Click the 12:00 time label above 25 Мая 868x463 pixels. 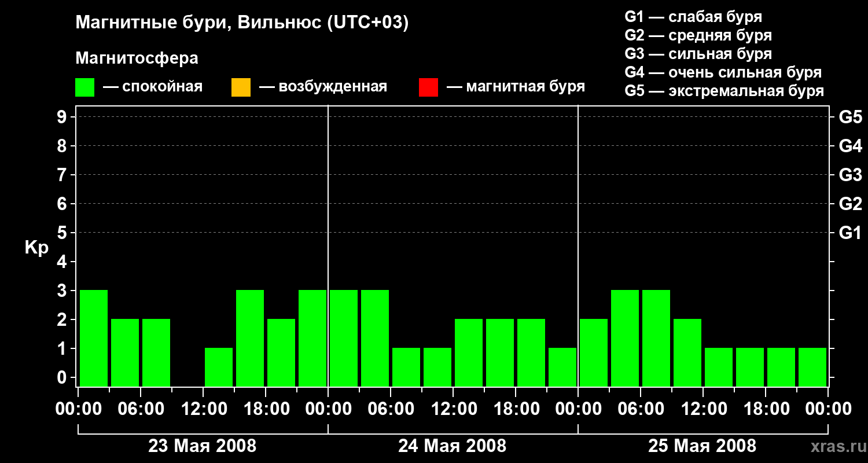(703, 409)
